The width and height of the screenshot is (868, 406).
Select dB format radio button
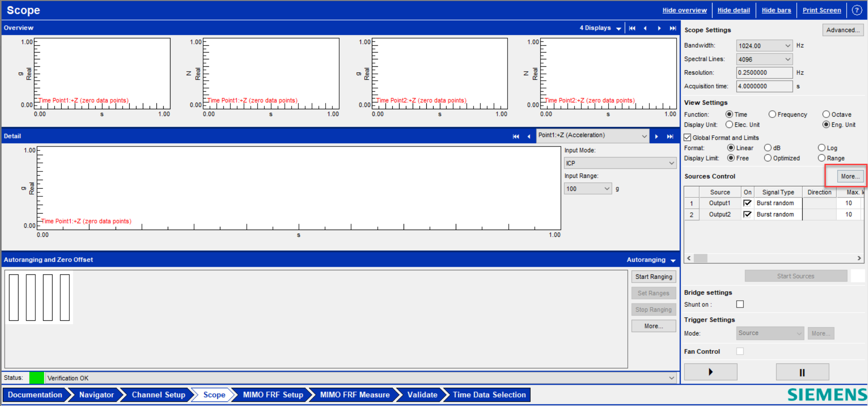tap(768, 148)
